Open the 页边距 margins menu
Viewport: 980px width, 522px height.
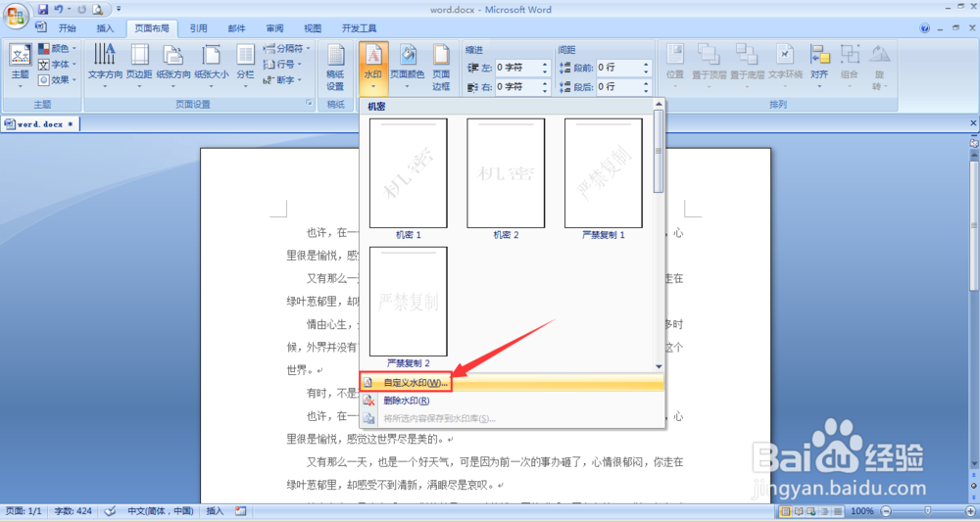point(139,67)
